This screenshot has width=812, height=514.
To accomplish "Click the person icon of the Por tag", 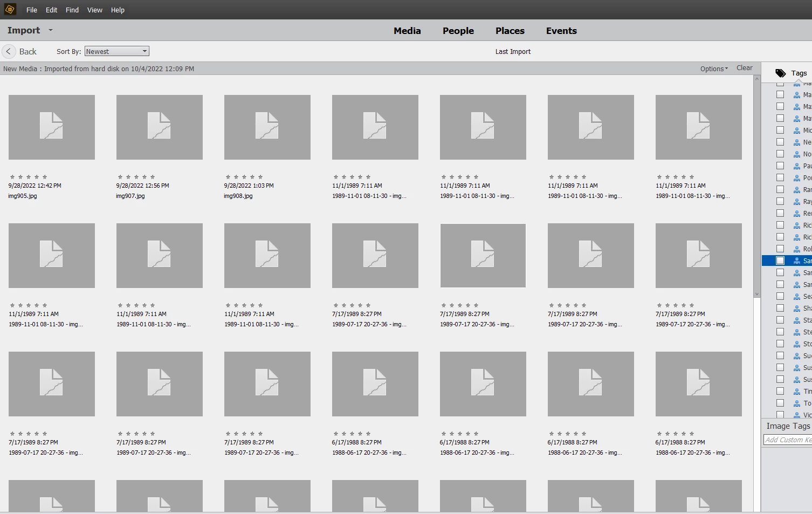I will 797,178.
